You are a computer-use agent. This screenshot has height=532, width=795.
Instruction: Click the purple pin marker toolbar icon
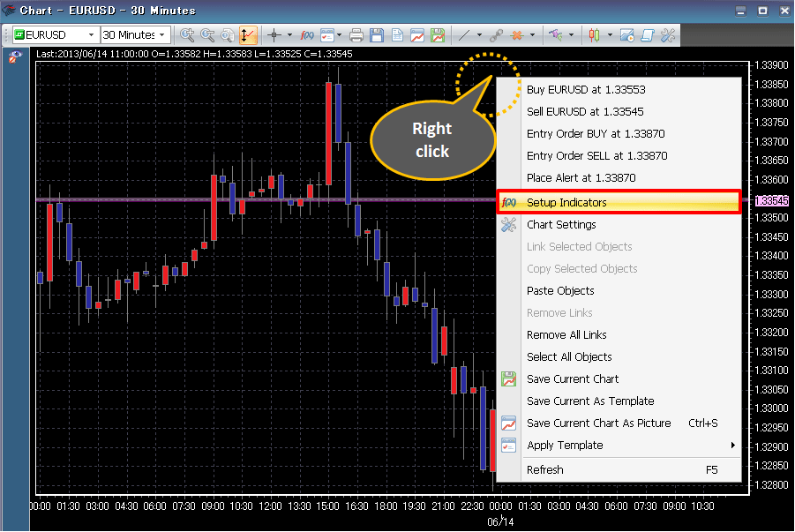pyautogui.click(x=556, y=35)
